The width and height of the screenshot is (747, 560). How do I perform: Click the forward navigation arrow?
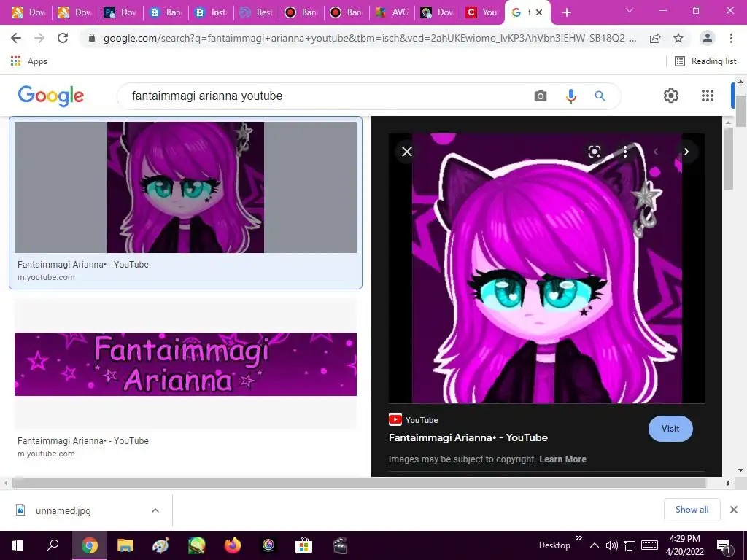(x=39, y=38)
